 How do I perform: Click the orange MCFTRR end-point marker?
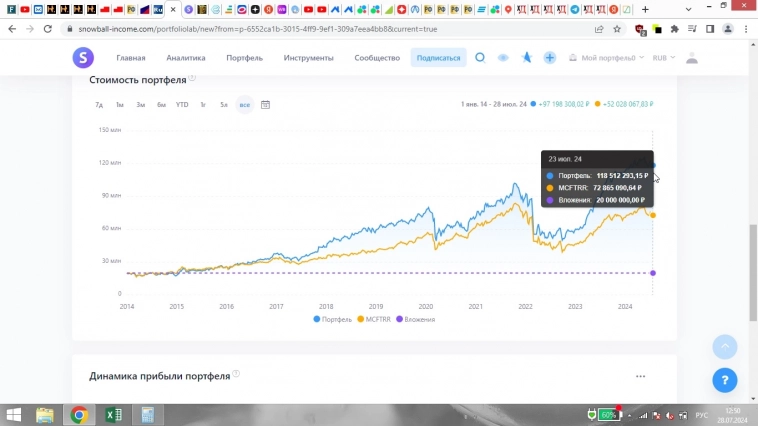pos(653,215)
